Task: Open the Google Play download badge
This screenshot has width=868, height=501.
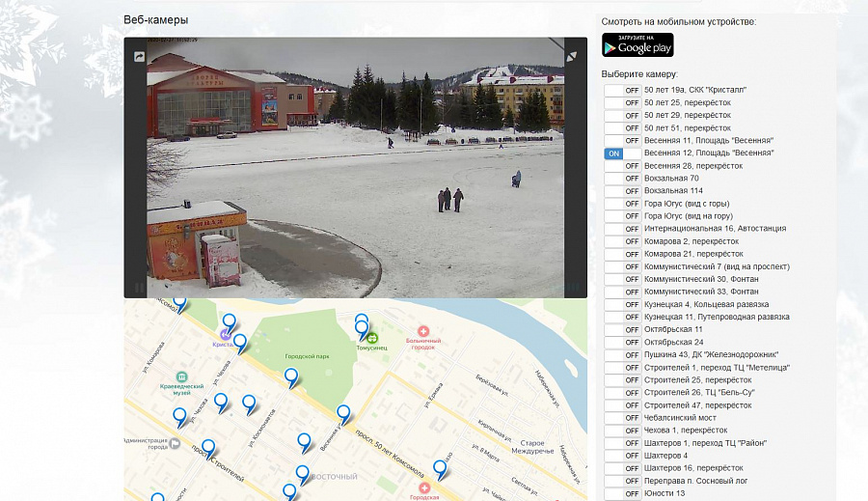Action: pyautogui.click(x=637, y=45)
